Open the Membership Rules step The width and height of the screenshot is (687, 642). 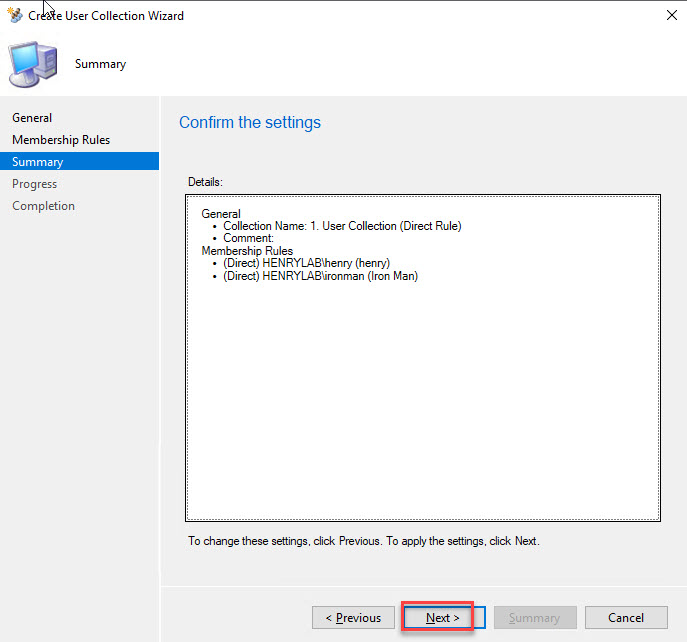pos(61,140)
